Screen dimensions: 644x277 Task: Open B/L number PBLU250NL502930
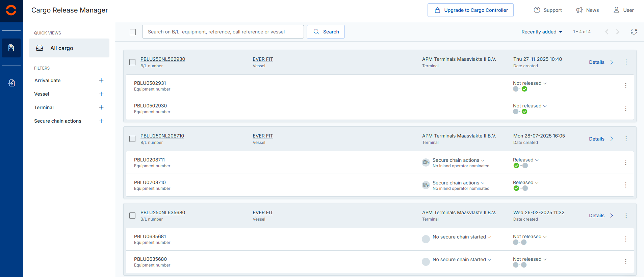(163, 59)
